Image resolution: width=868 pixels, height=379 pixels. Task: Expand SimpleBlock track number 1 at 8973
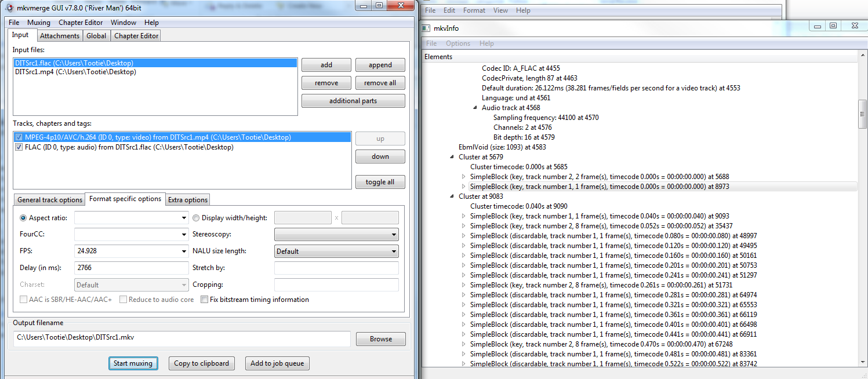click(464, 187)
